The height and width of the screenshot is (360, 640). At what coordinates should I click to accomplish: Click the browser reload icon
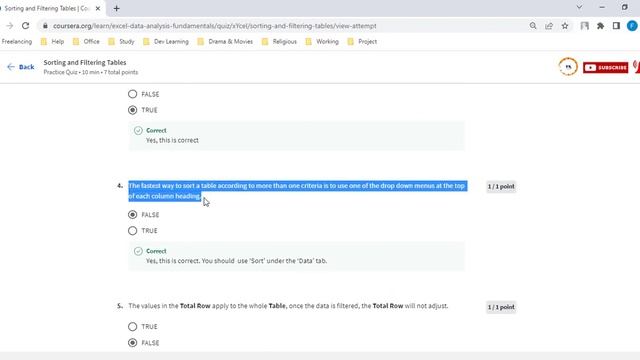tap(25, 26)
